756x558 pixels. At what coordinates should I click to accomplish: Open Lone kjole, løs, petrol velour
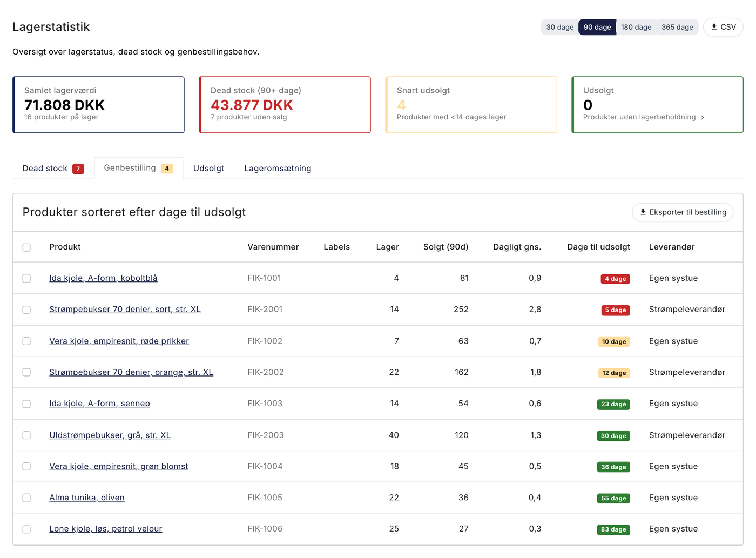coord(105,529)
